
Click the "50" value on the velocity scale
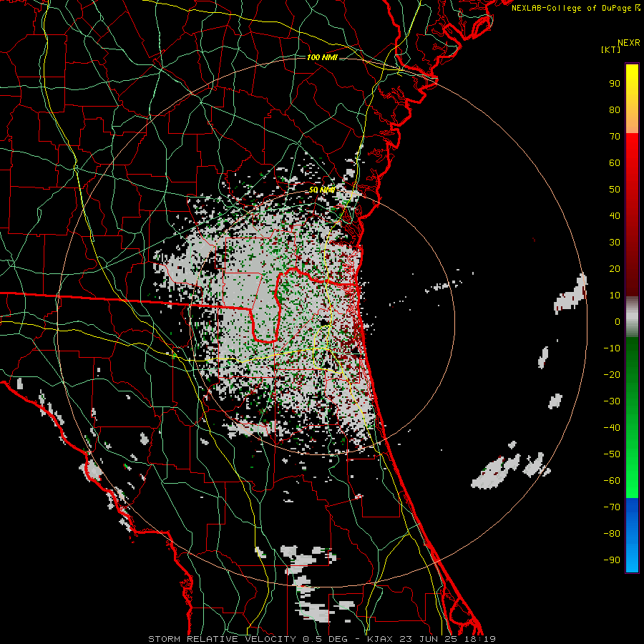click(x=615, y=190)
